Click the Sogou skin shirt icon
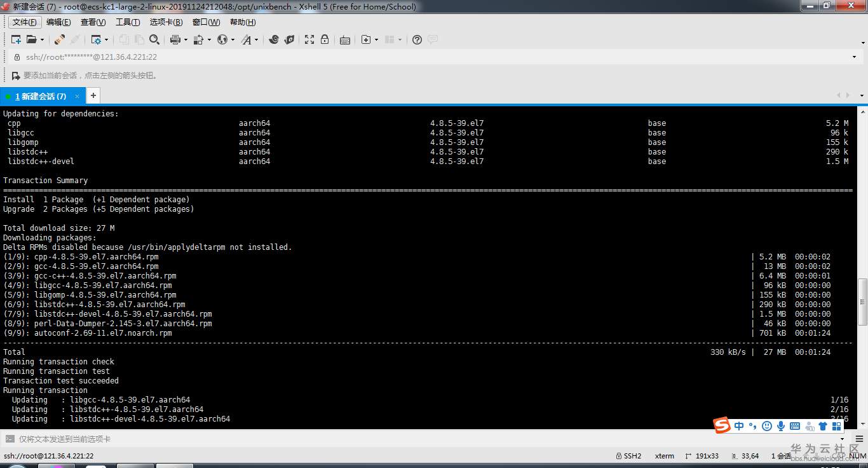The image size is (868, 468). click(823, 426)
